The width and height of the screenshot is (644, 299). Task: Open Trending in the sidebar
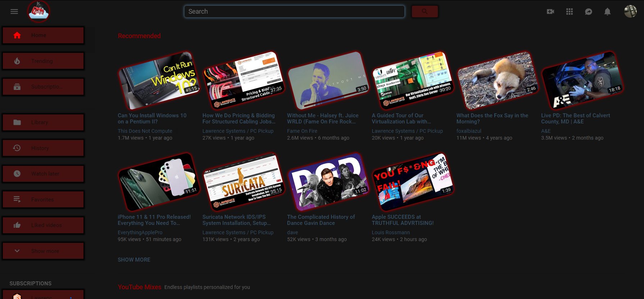click(43, 61)
